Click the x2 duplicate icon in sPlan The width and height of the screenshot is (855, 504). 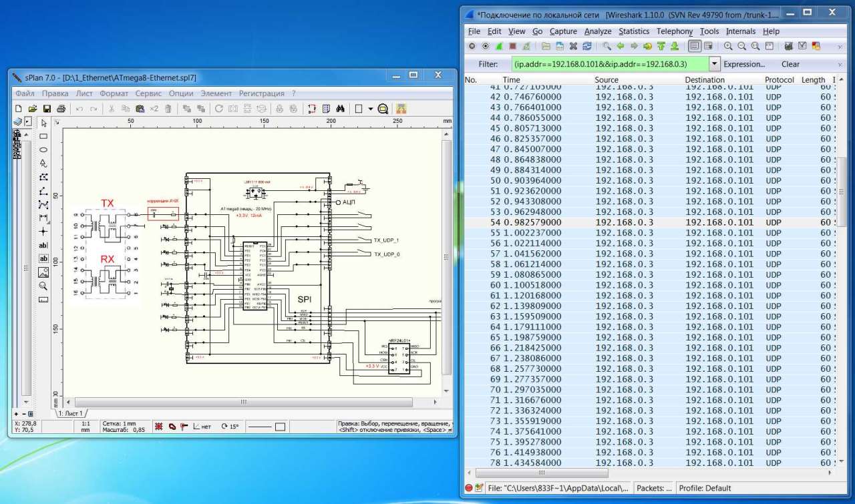(x=154, y=108)
